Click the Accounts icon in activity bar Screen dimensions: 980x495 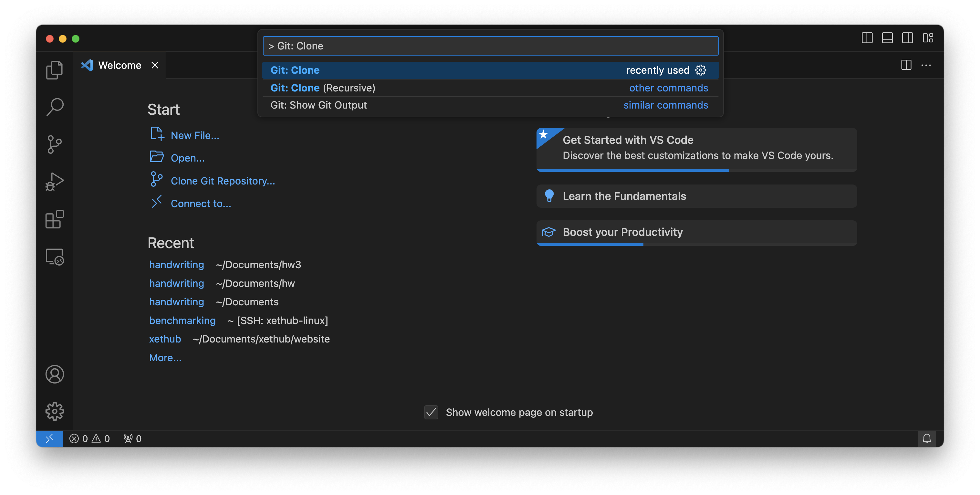[54, 374]
